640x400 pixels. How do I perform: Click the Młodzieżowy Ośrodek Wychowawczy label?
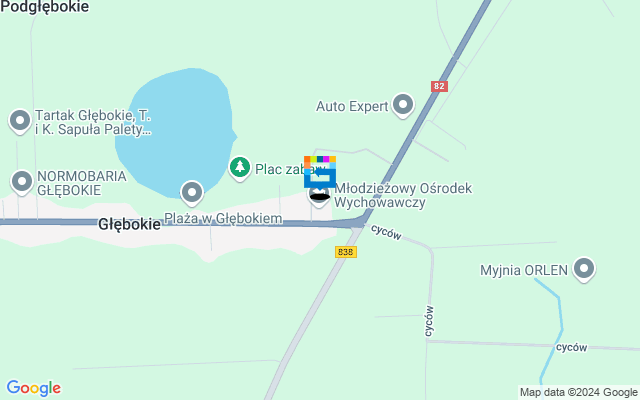point(403,195)
